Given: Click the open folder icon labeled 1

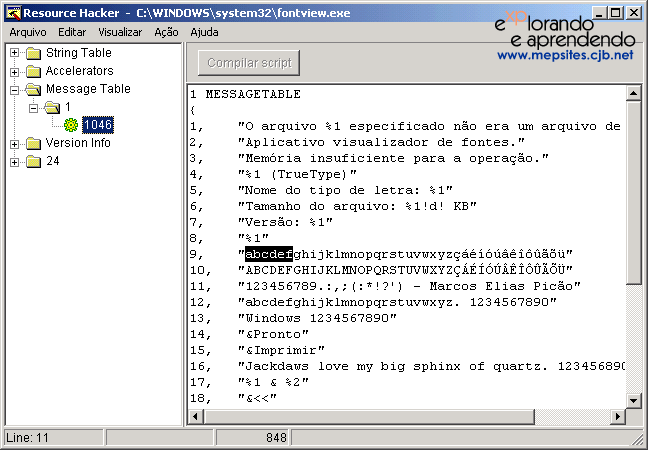Looking at the screenshot, I should tap(52, 107).
